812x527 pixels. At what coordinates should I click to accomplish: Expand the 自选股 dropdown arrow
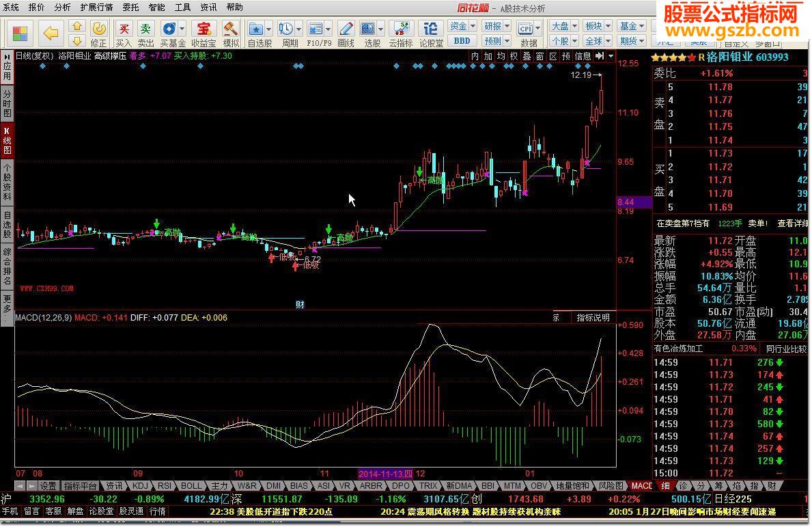tap(269, 29)
